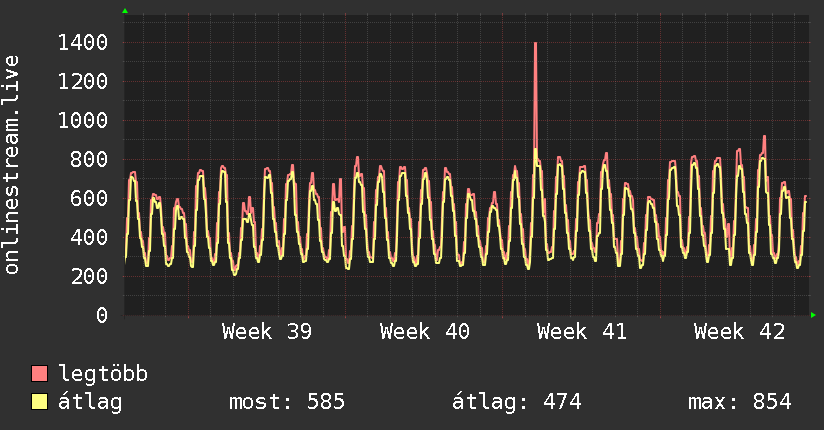The image size is (824, 430).
Task: Click the green arrow at x-axis end
Action: click(x=813, y=315)
